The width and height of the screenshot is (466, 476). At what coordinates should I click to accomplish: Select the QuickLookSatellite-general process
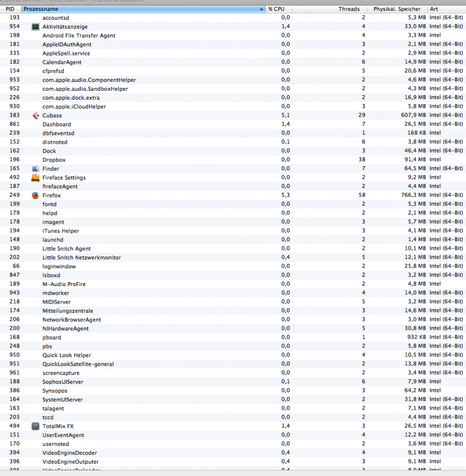[78, 364]
